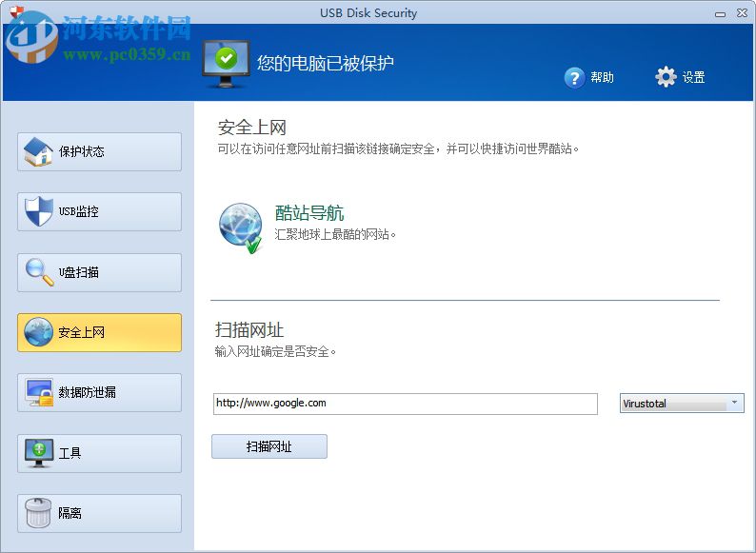Select the 安全上网 section
This screenshot has height=553, width=756.
click(99, 332)
